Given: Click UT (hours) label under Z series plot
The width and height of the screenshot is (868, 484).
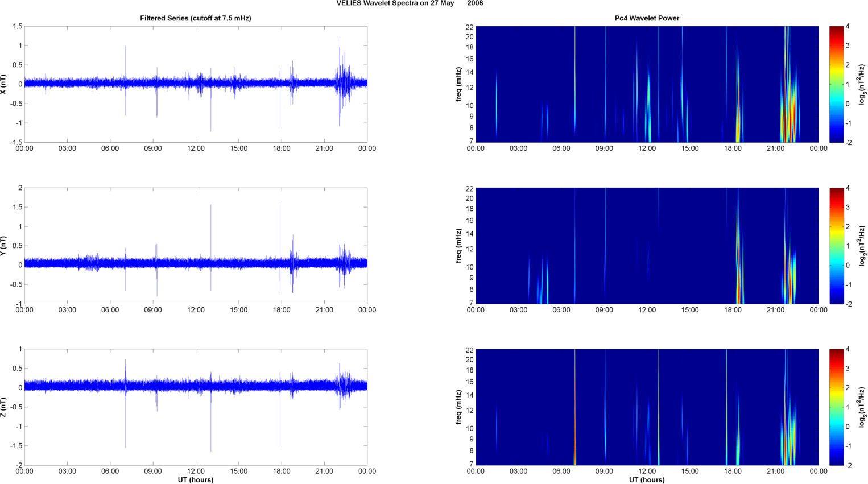Looking at the screenshot, I should tap(195, 479).
